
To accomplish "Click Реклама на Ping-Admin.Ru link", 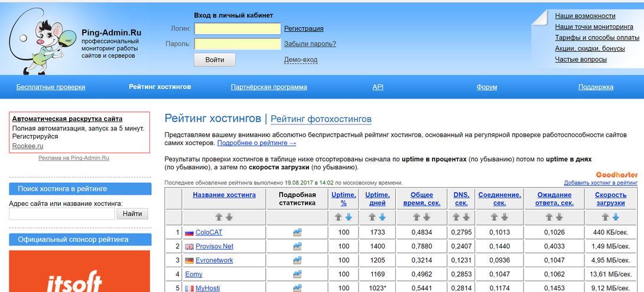I will [x=74, y=158].
